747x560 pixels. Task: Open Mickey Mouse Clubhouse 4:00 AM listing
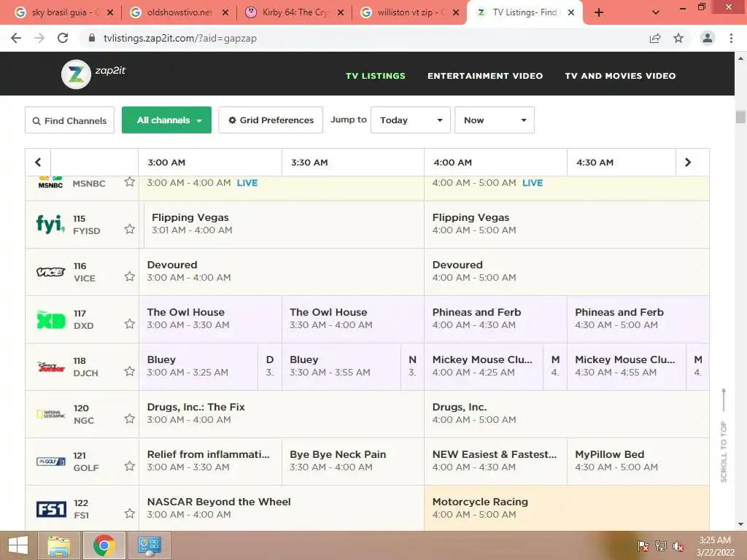pyautogui.click(x=484, y=367)
